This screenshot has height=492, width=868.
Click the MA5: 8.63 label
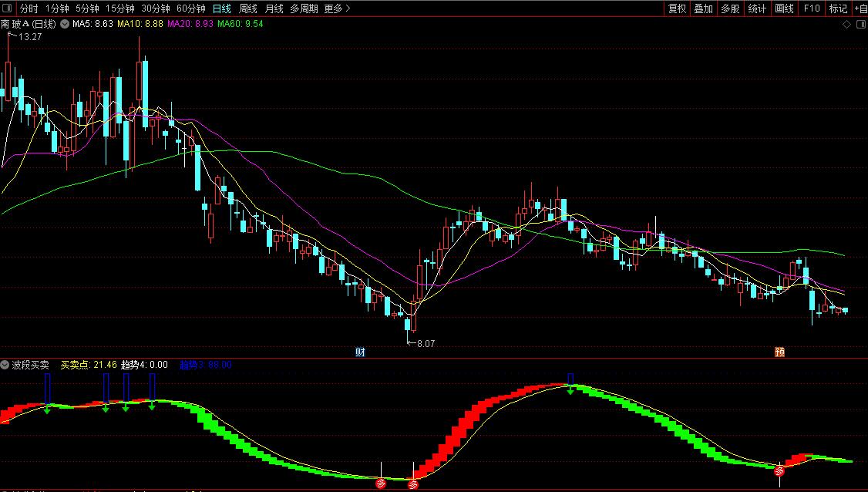93,24
